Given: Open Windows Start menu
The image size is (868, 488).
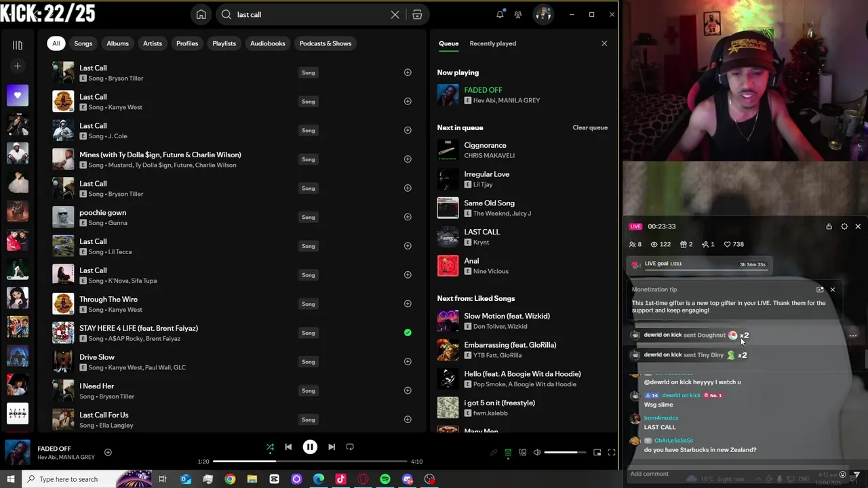Looking at the screenshot, I should pyautogui.click(x=11, y=479).
